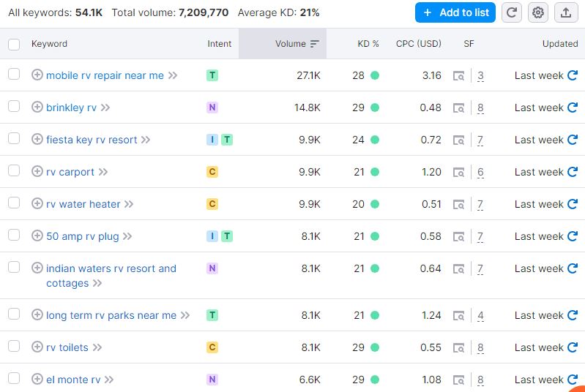The image size is (585, 392).
Task: Expand chevrons after 'long term rv parks near me'
Action: pyautogui.click(x=185, y=315)
